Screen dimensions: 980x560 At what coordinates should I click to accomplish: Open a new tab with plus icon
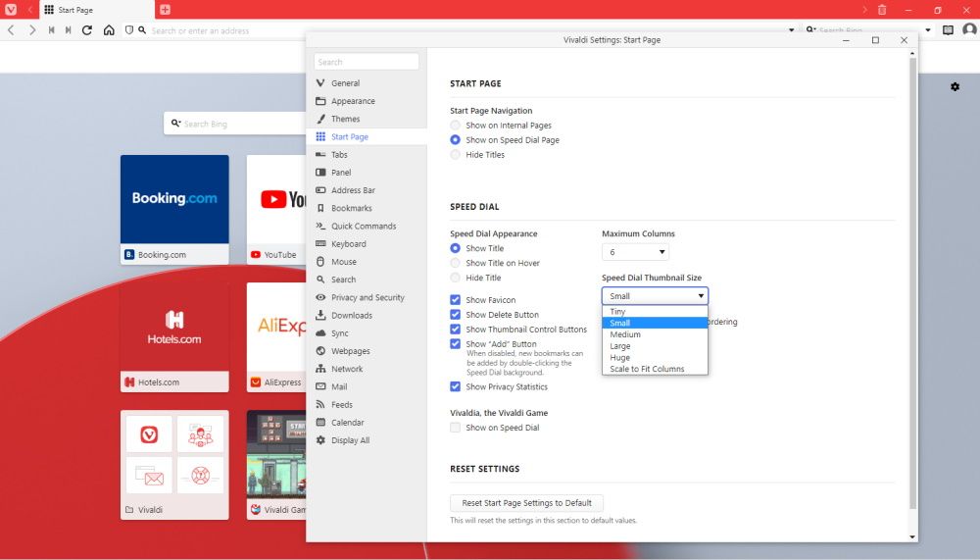pyautogui.click(x=165, y=10)
